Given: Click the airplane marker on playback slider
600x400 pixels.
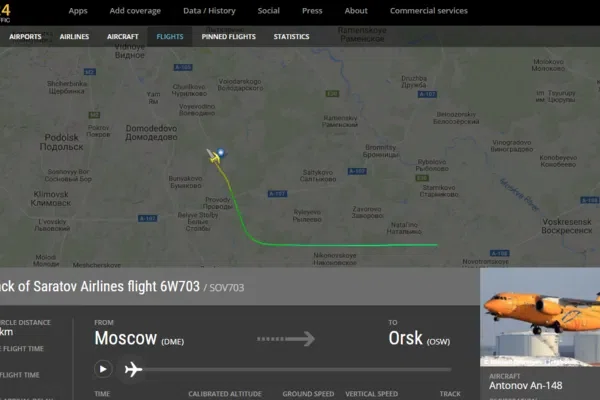Looking at the screenshot, I should (x=133, y=369).
